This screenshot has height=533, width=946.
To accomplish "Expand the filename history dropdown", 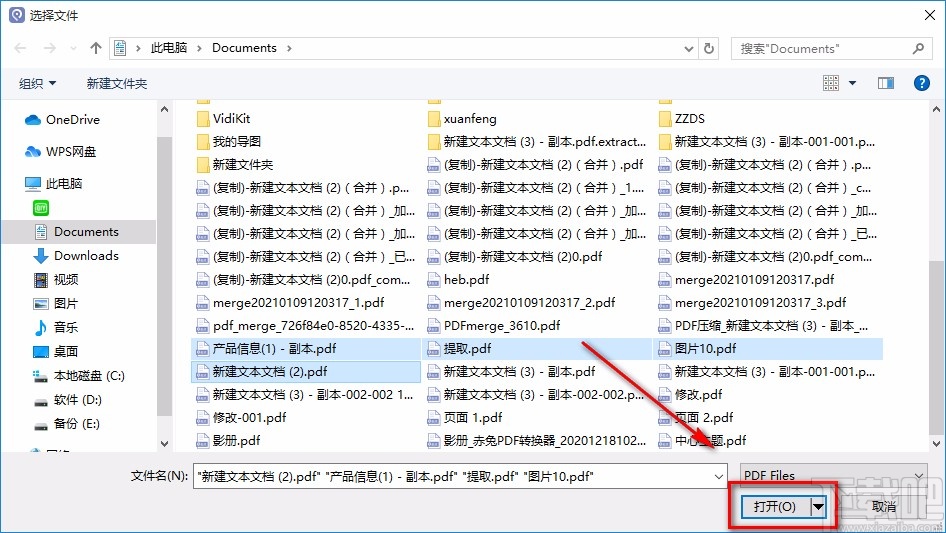I will pos(719,476).
